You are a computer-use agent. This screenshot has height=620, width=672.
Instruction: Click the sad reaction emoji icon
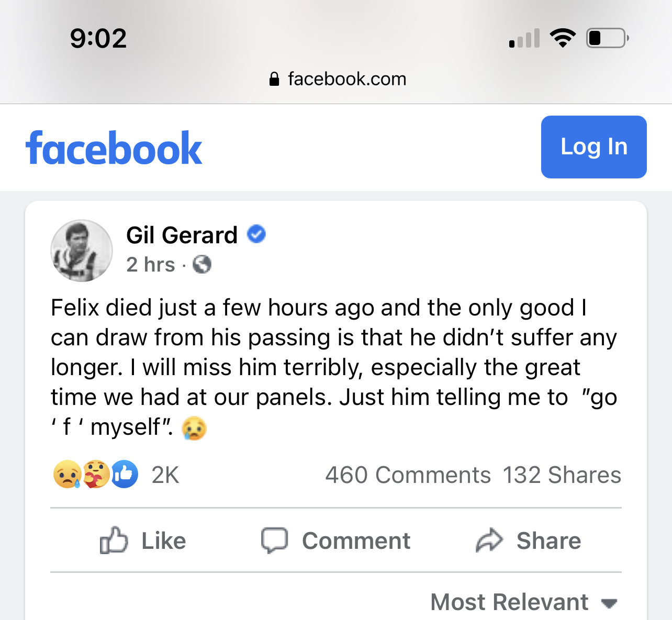coord(67,475)
